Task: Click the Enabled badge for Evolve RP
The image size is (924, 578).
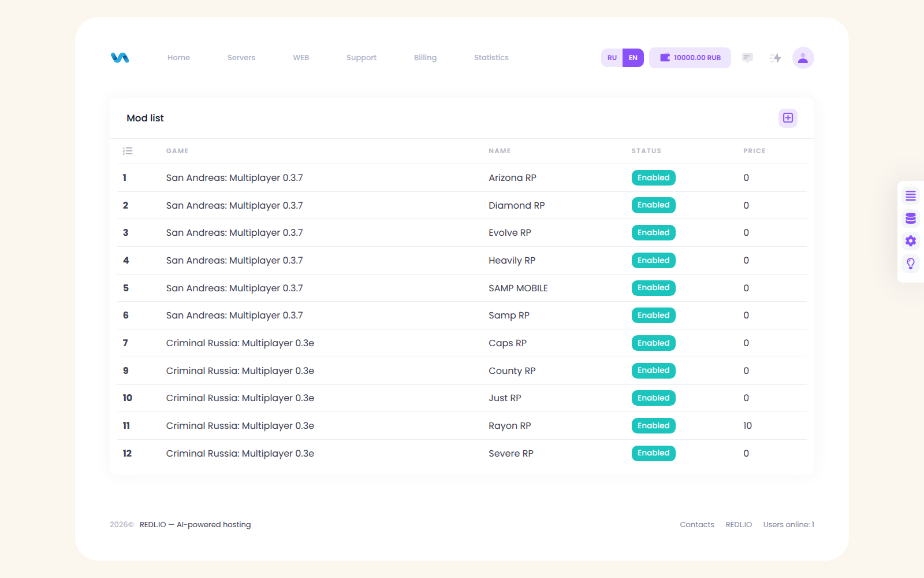Action: [654, 233]
